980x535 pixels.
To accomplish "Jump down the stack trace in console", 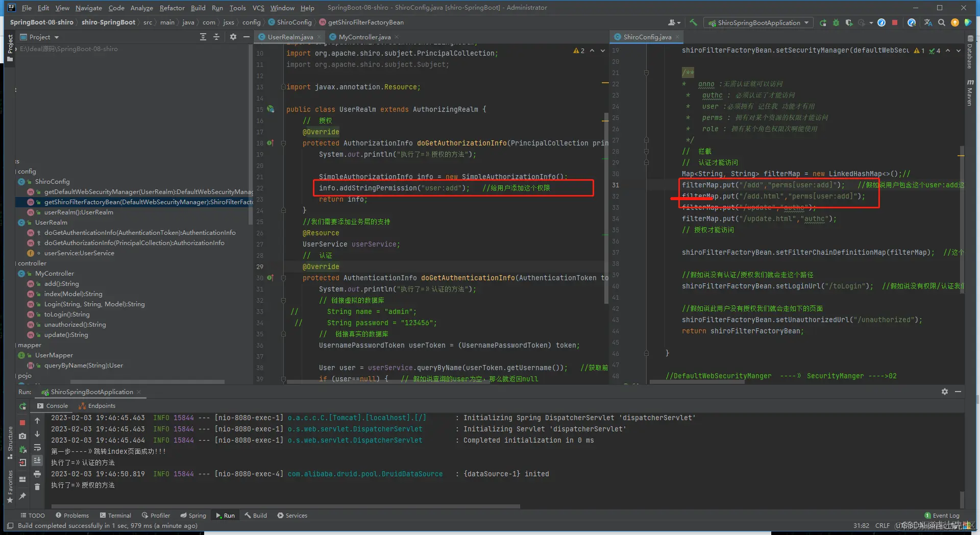I will click(37, 434).
